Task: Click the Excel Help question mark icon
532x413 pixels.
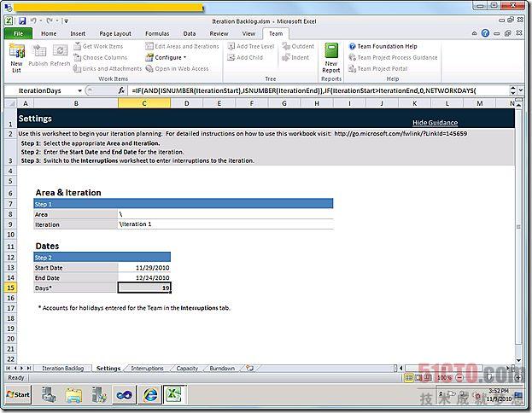Action: 485,33
